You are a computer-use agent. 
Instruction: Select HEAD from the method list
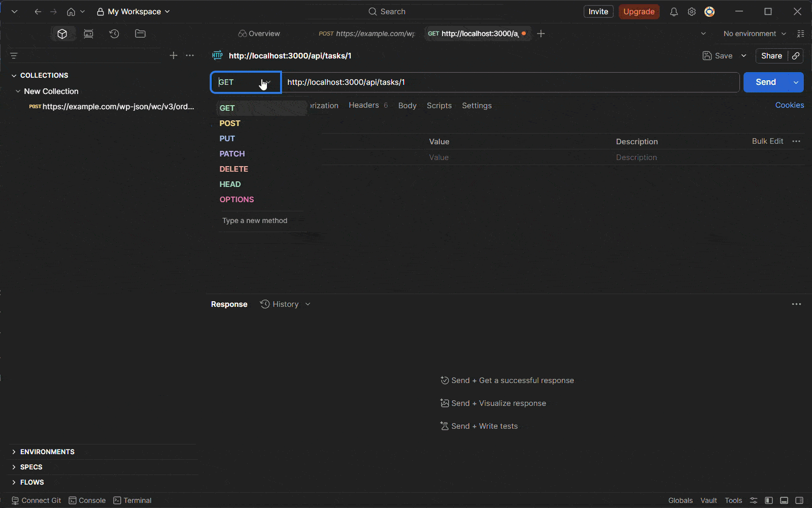[230, 184]
